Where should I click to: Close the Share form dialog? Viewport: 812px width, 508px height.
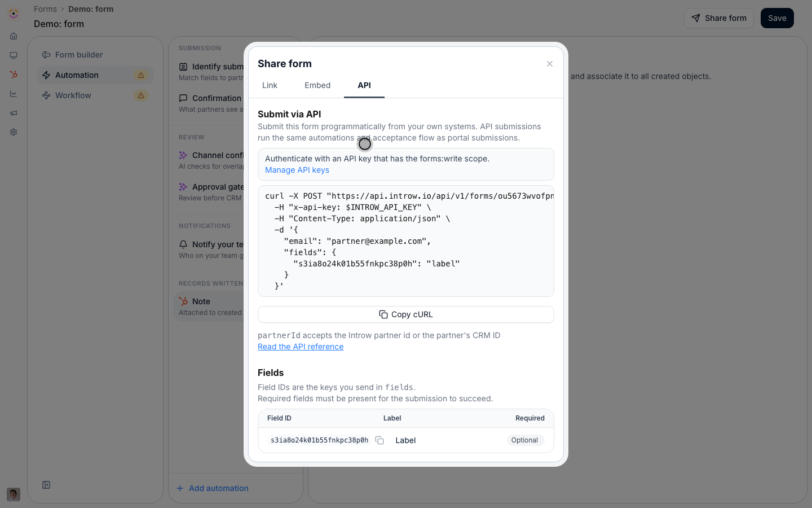click(x=550, y=64)
